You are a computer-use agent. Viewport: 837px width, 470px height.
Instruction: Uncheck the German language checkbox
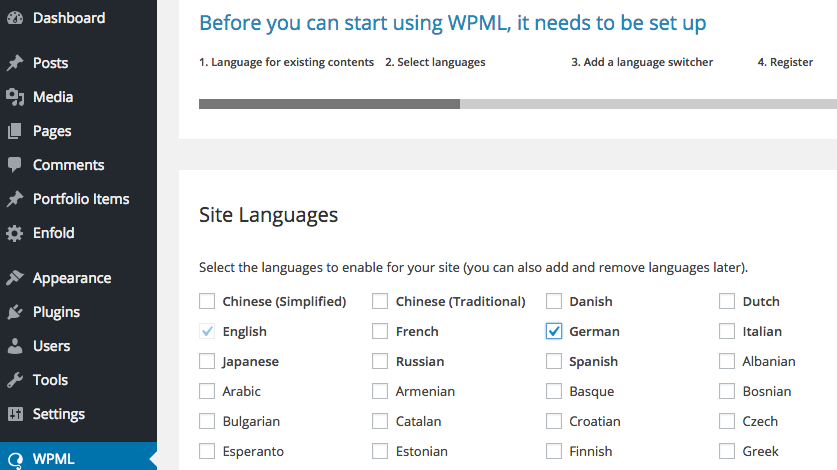point(554,331)
